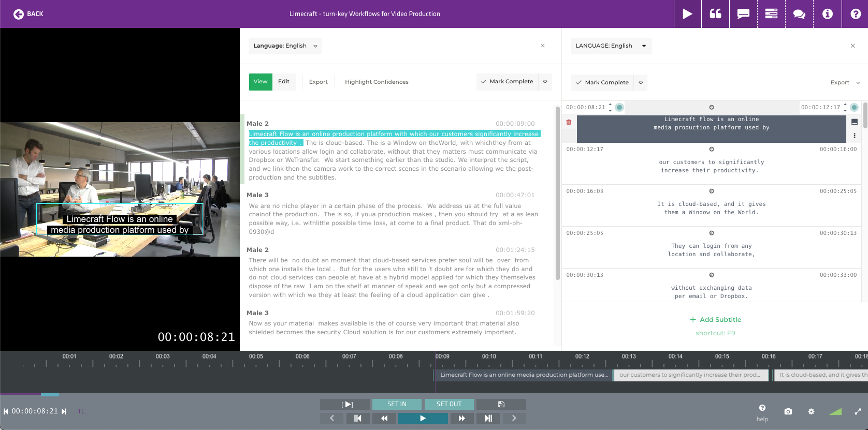Click the subtitle list vertical scrollbar
The height and width of the screenshot is (430, 868).
point(865,115)
